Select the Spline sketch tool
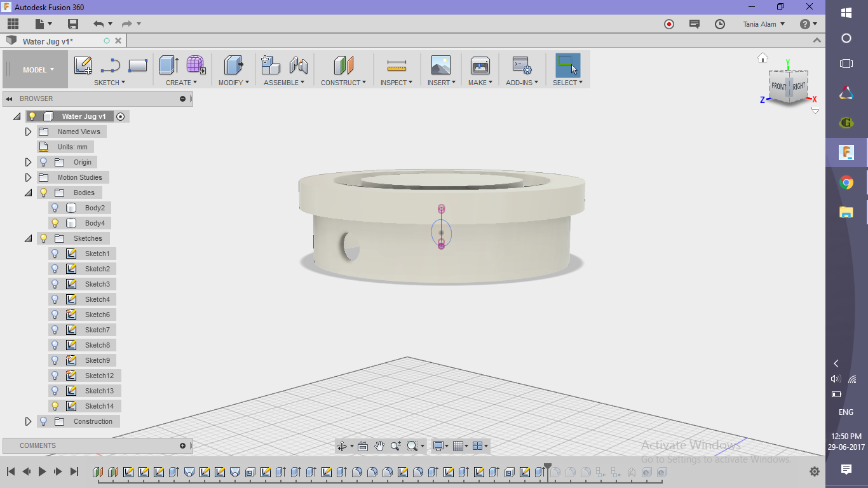Viewport: 868px width, 488px height. click(x=111, y=65)
